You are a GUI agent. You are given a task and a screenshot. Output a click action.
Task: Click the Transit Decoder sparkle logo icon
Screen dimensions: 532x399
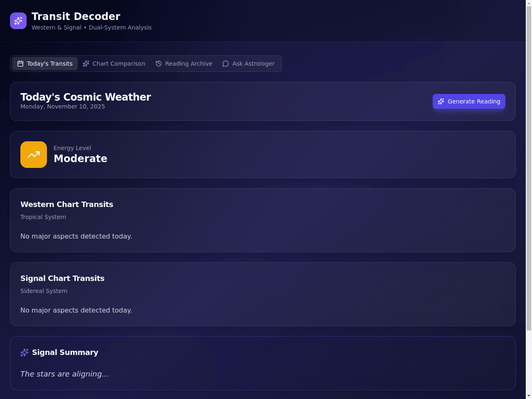point(18,21)
